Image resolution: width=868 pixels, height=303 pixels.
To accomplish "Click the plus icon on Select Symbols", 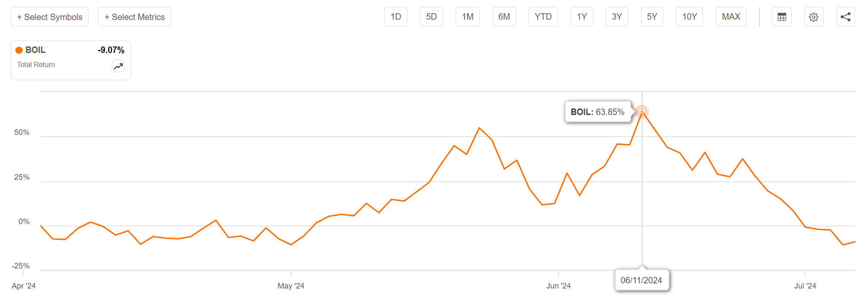I will click(19, 17).
